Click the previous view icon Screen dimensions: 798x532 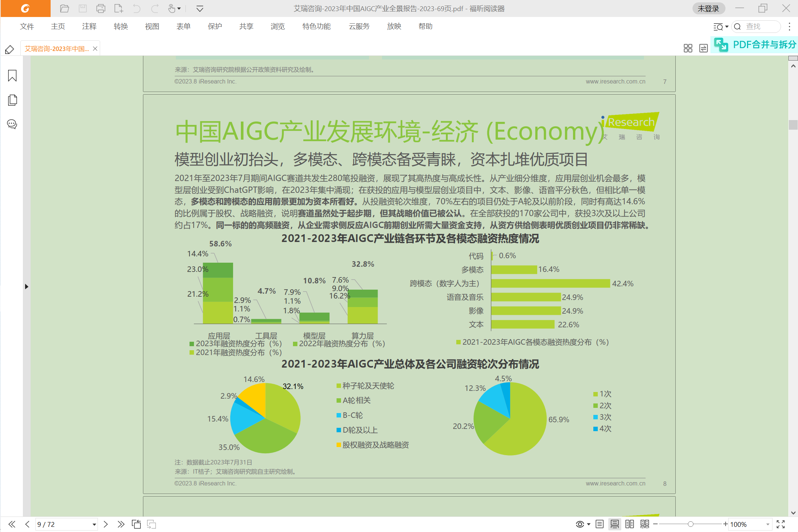136,524
